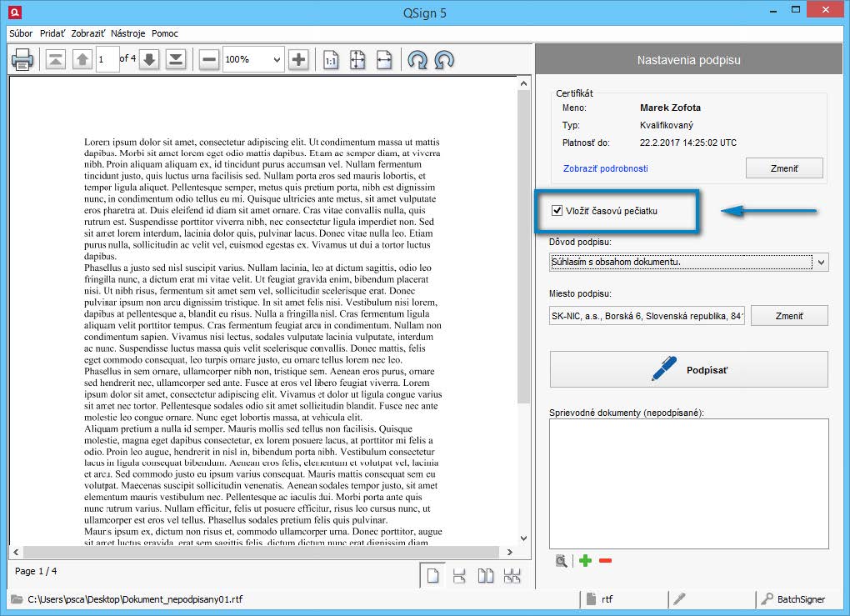
Task: Jump to last page button
Action: point(176,59)
